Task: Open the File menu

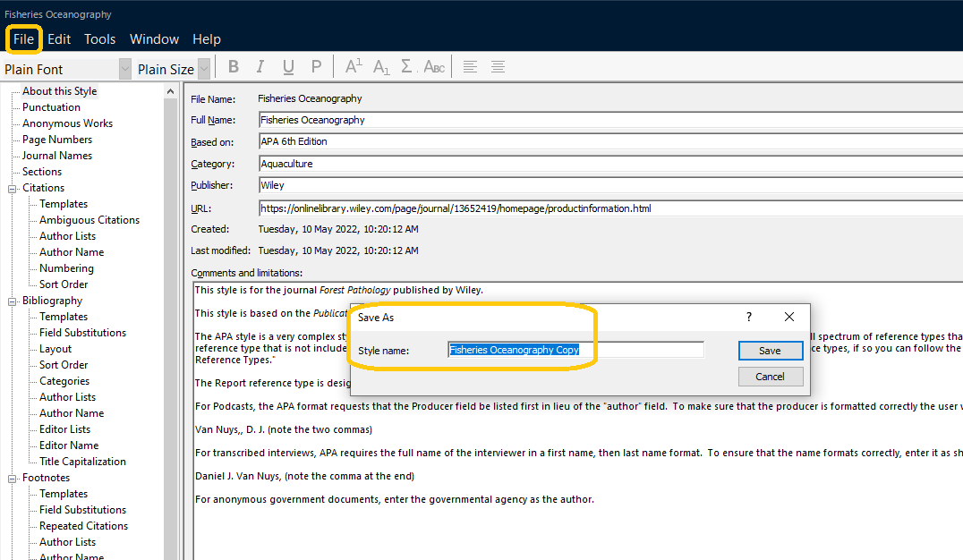Action: 23,39
